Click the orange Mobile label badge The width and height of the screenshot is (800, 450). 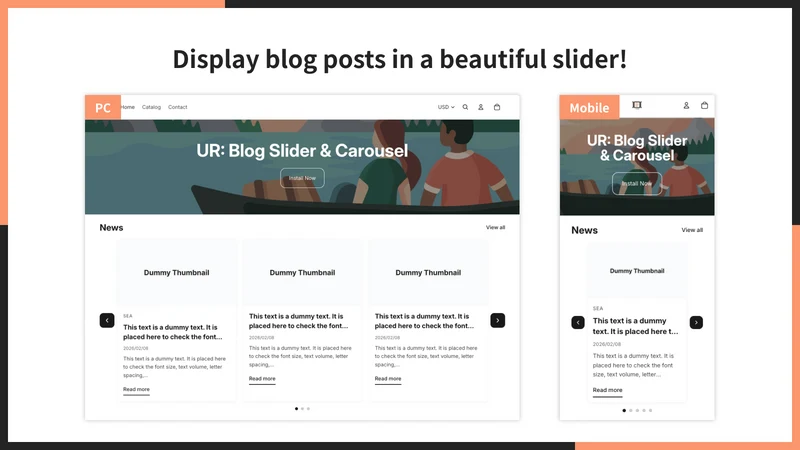pyautogui.click(x=589, y=107)
